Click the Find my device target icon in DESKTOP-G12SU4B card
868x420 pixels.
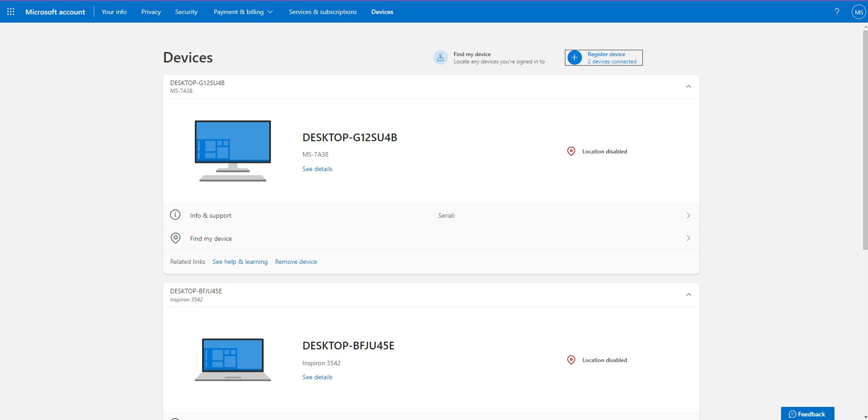[175, 238]
